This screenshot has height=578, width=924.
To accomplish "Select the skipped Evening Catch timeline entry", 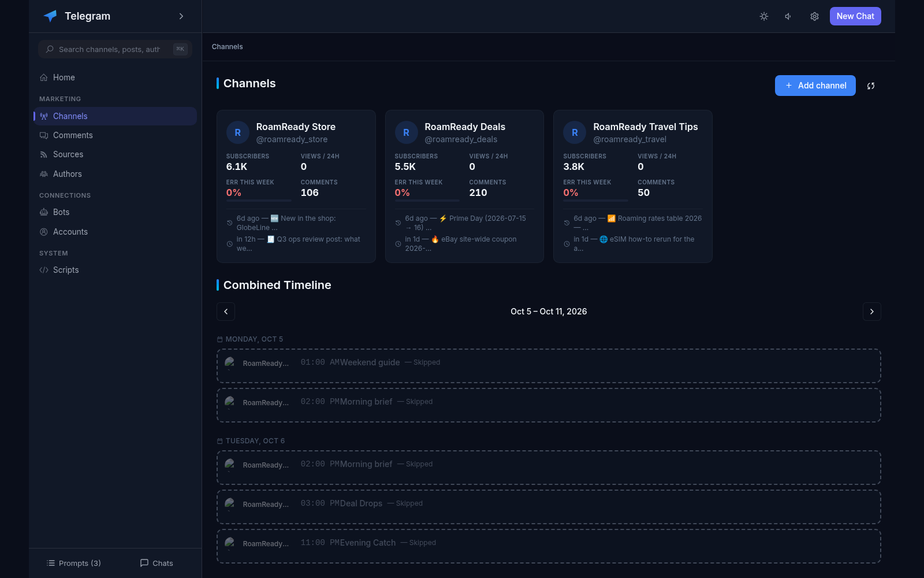I will pyautogui.click(x=549, y=546).
